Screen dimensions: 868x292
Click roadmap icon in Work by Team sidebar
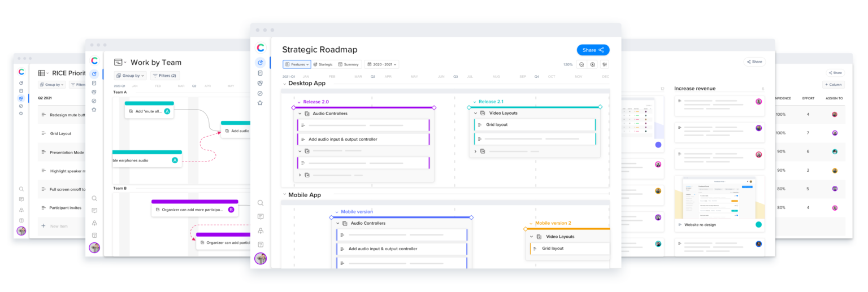94,74
